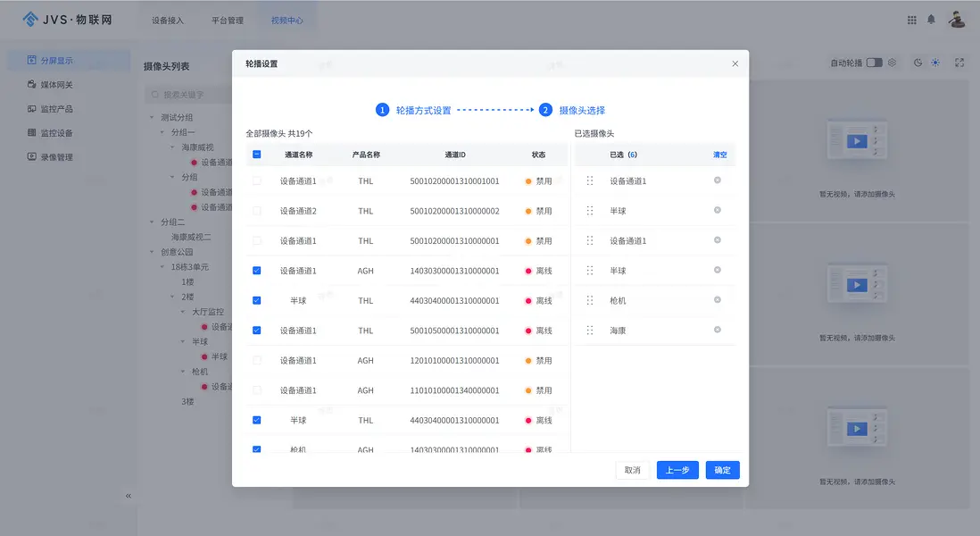Click the 已选 (6) header label
The width and height of the screenshot is (980, 536).
tap(623, 155)
